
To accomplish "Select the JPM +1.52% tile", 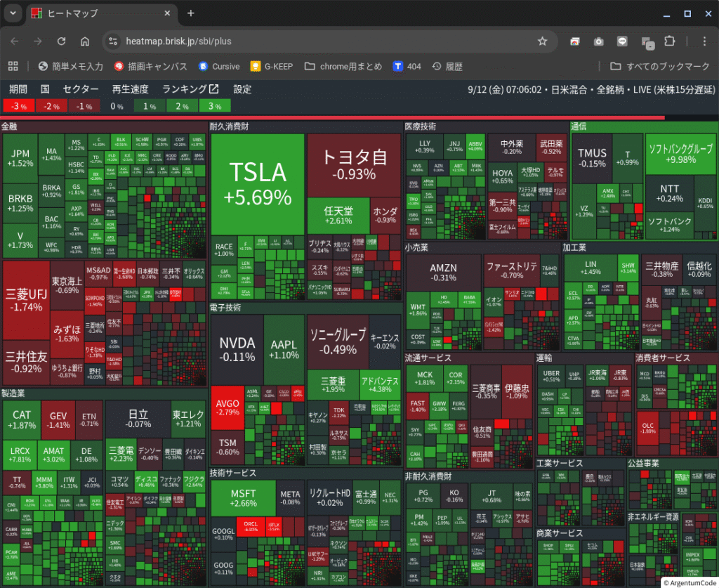I will tap(20, 158).
